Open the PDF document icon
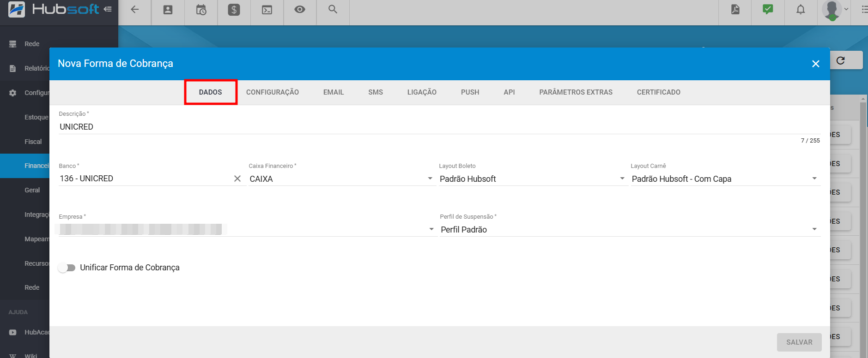 [735, 9]
